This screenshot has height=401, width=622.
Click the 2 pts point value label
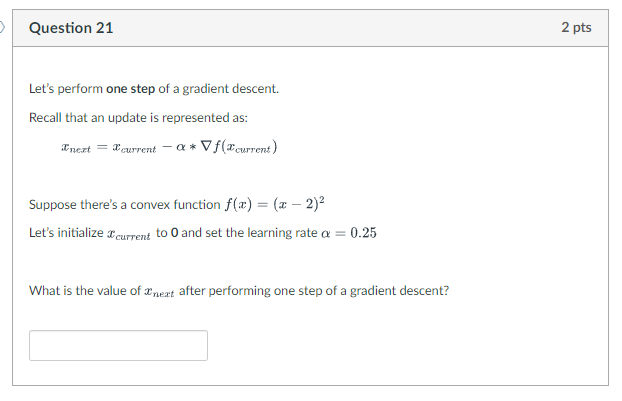tap(576, 27)
